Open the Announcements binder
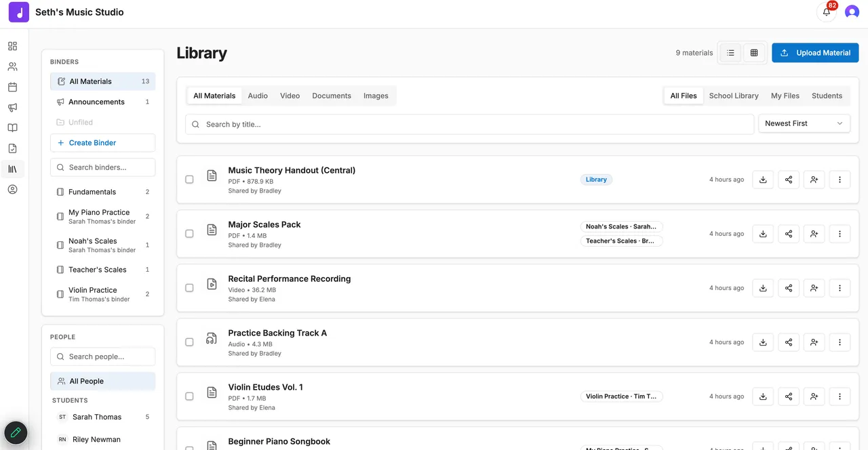The image size is (868, 450). point(102,102)
